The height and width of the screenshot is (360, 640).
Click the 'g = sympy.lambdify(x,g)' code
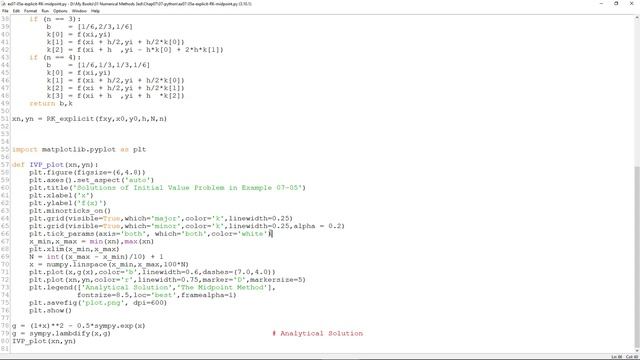coord(61,333)
